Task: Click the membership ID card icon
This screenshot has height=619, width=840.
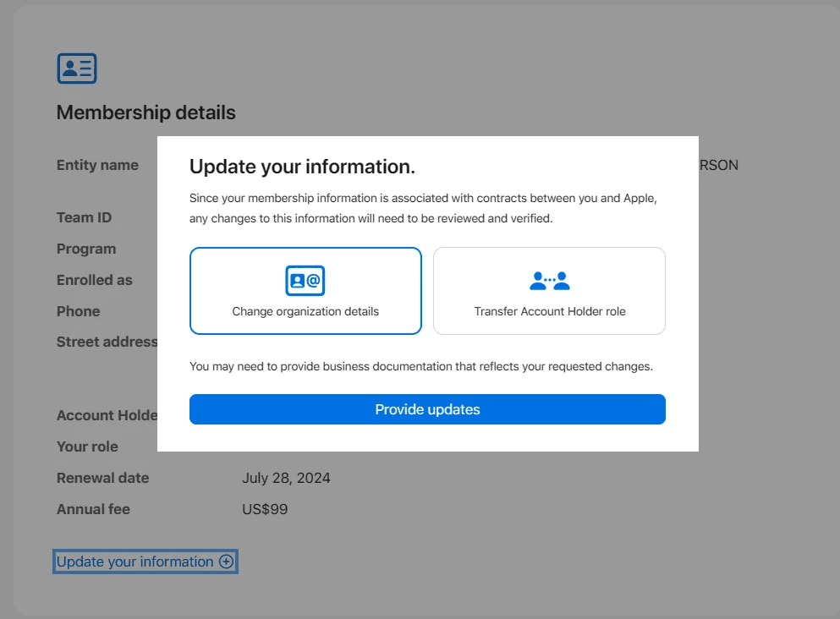Action: point(77,68)
